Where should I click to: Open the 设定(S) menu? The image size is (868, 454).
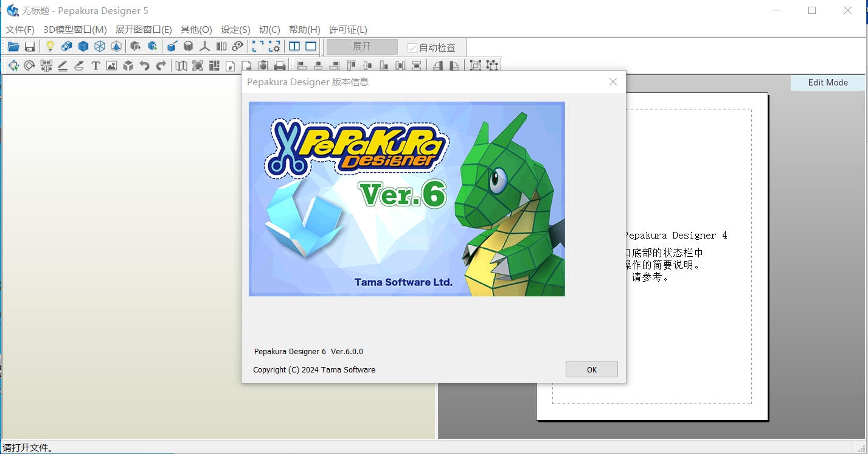coord(235,29)
